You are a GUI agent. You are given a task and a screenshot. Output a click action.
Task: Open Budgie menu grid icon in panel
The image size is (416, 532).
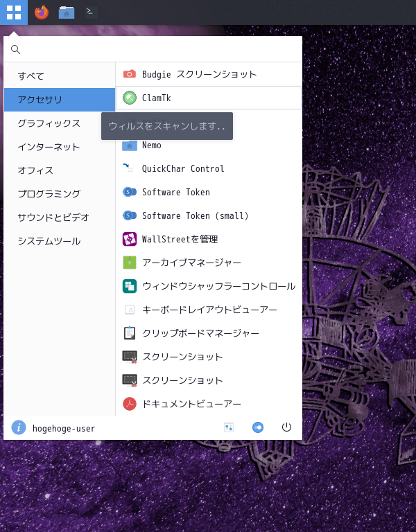tap(14, 12)
